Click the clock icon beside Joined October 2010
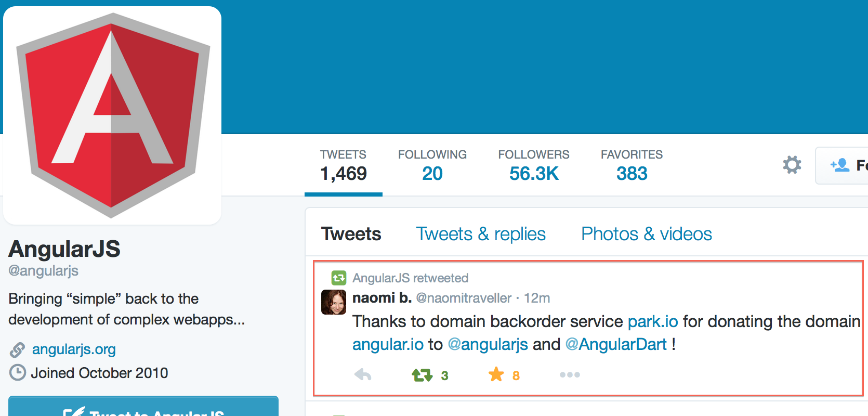 pos(18,373)
